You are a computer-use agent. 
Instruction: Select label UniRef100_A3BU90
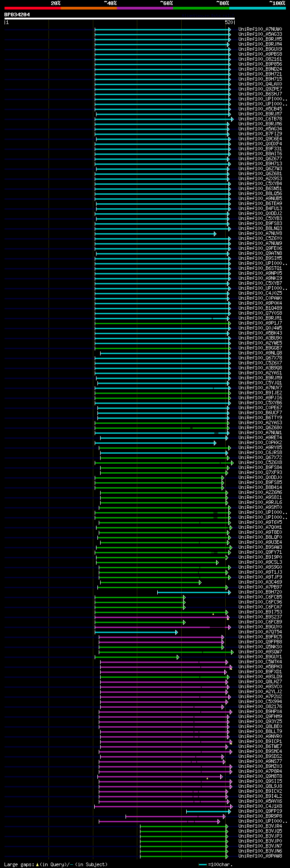pos(260,338)
